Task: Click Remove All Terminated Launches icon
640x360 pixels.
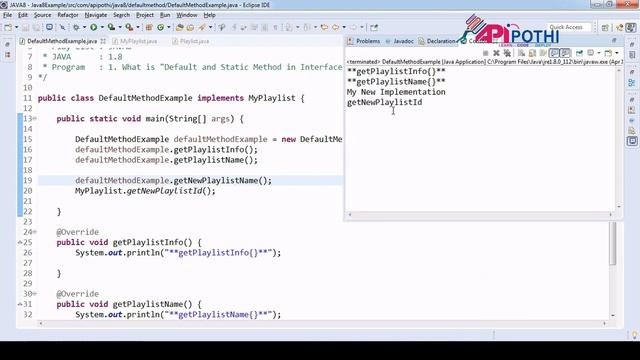Action: click(x=507, y=53)
